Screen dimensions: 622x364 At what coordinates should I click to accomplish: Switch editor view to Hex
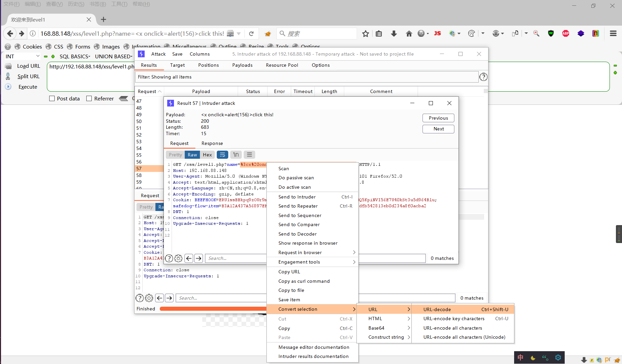pyautogui.click(x=207, y=155)
